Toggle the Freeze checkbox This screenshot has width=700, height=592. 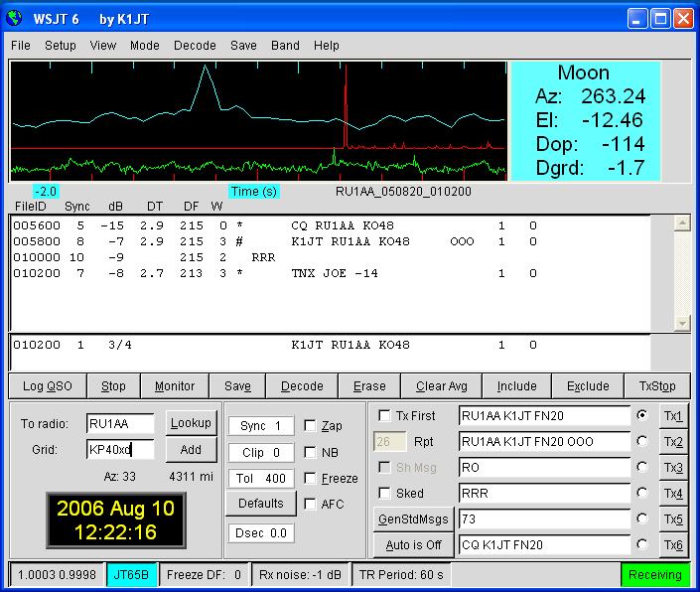pyautogui.click(x=311, y=479)
